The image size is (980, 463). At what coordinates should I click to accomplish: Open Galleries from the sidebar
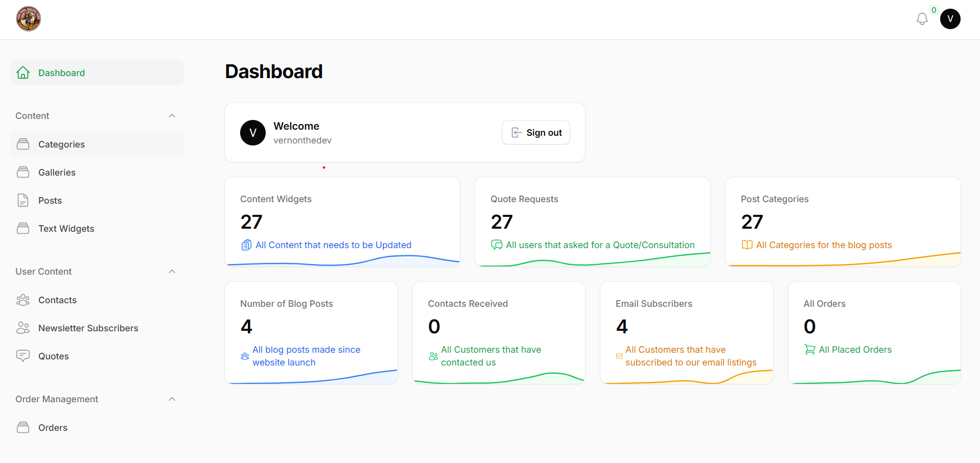(97, 172)
